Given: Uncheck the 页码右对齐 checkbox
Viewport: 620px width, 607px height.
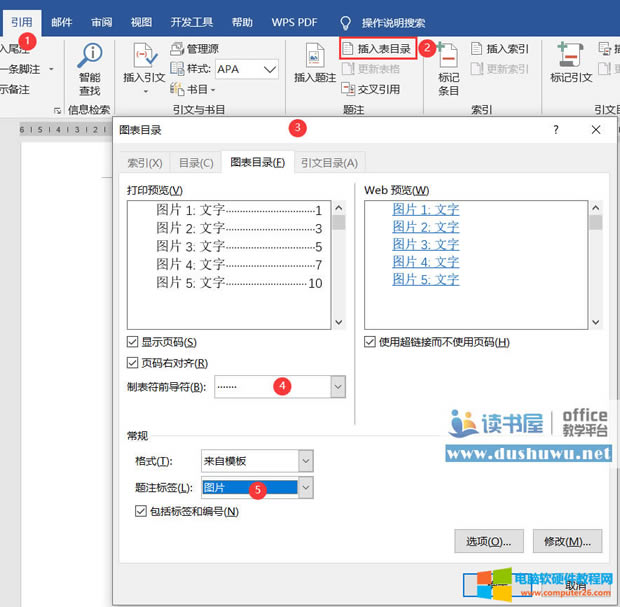Looking at the screenshot, I should (133, 363).
